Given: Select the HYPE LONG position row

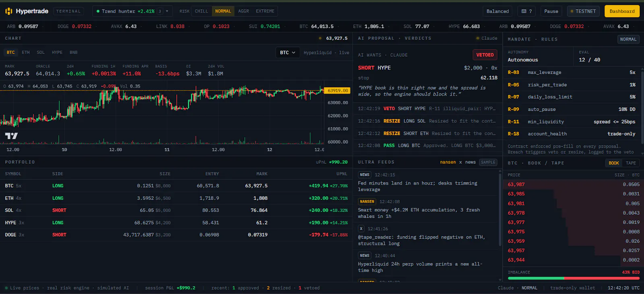Looking at the screenshot, I should [x=176, y=223].
